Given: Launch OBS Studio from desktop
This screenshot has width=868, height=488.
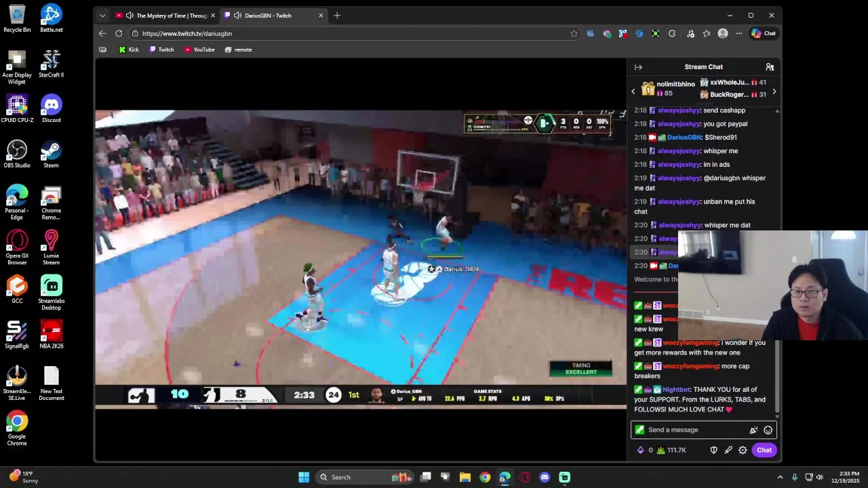Looking at the screenshot, I should 17,154.
